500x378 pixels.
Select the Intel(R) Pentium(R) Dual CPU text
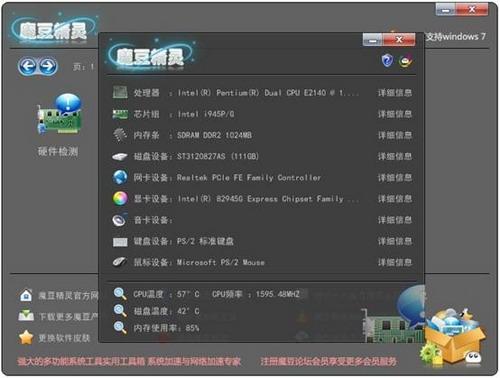pyautogui.click(x=268, y=93)
